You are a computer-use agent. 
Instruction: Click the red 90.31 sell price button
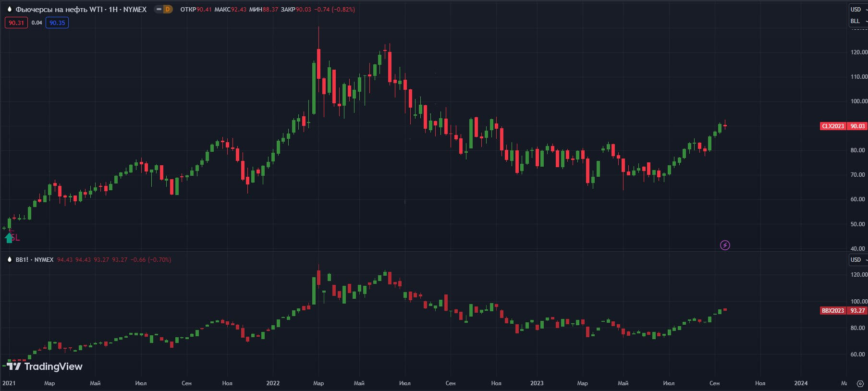coord(16,23)
